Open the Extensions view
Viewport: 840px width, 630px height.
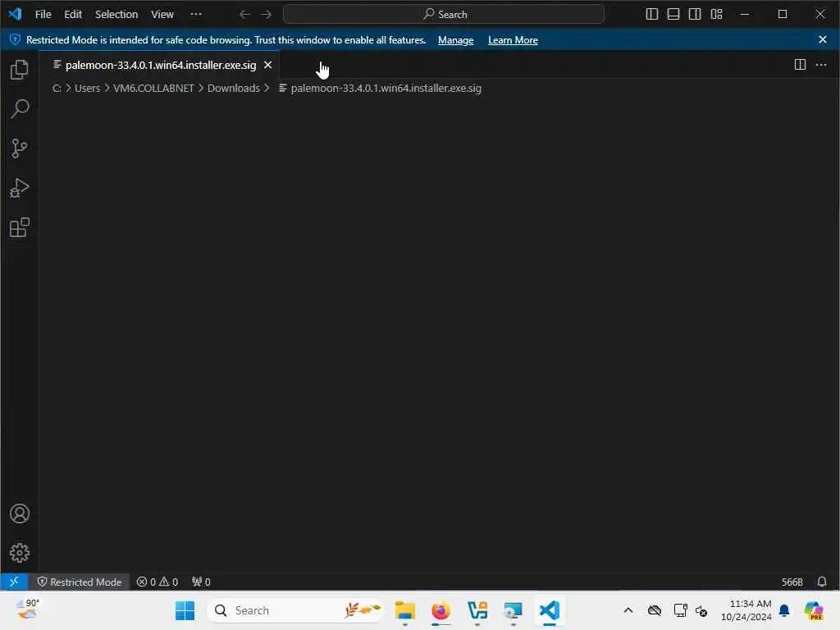point(20,228)
